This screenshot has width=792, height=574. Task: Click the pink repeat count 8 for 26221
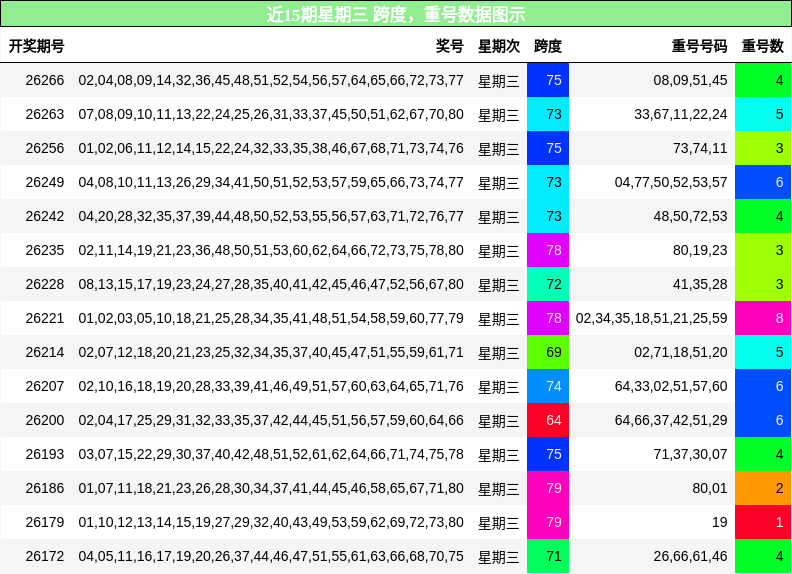point(763,318)
